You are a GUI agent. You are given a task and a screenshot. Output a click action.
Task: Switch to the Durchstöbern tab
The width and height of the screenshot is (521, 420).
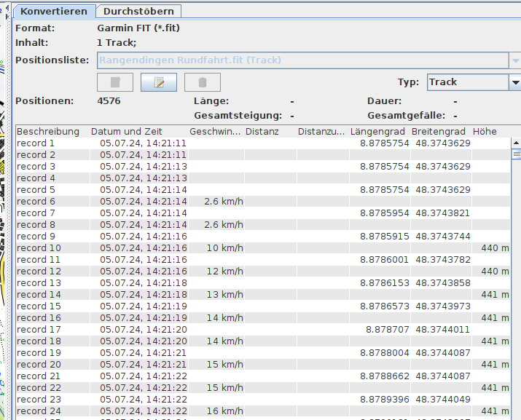pos(138,12)
